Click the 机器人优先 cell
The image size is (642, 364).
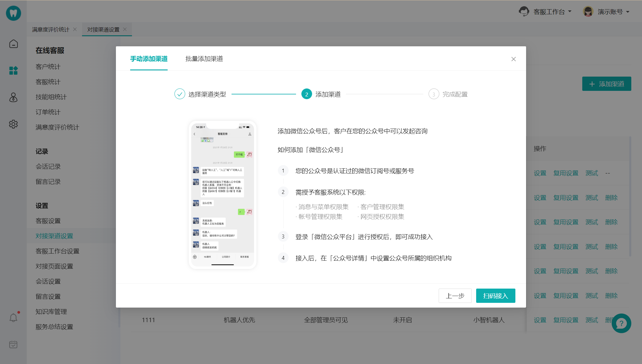pos(239,320)
